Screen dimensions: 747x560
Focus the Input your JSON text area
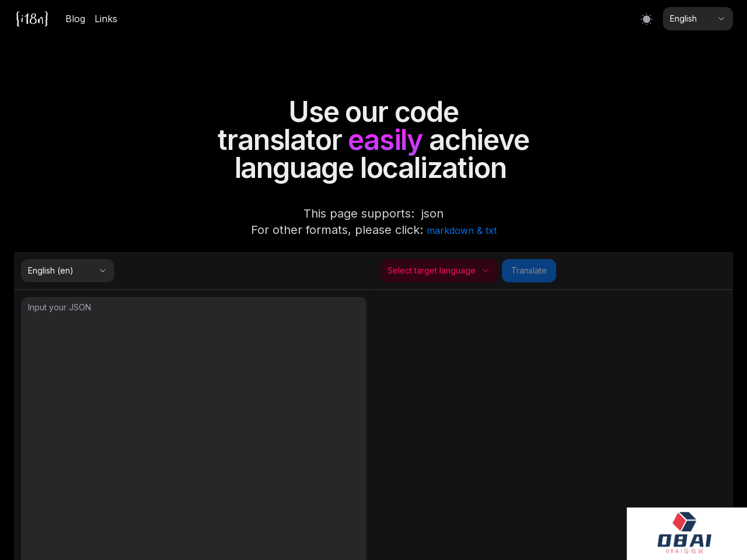[194, 428]
